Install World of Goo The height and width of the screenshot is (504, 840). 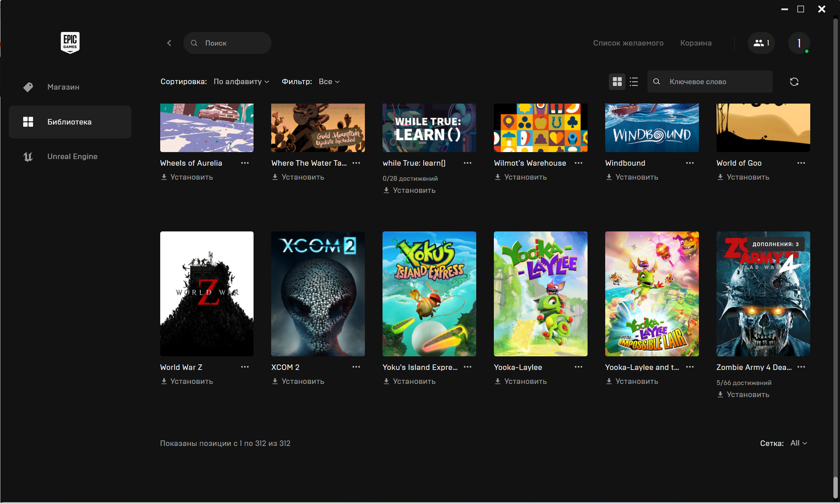click(x=743, y=177)
